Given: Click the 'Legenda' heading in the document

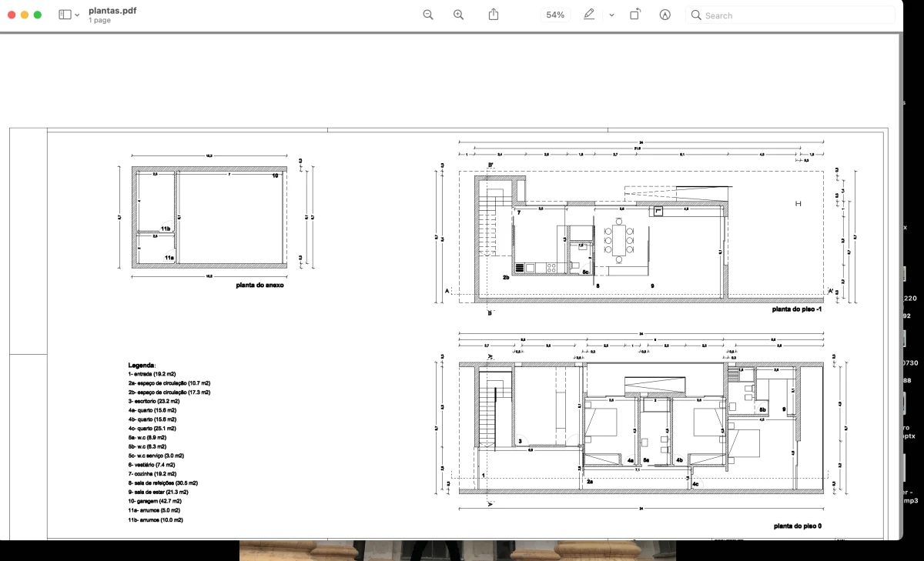Looking at the screenshot, I should click(142, 365).
